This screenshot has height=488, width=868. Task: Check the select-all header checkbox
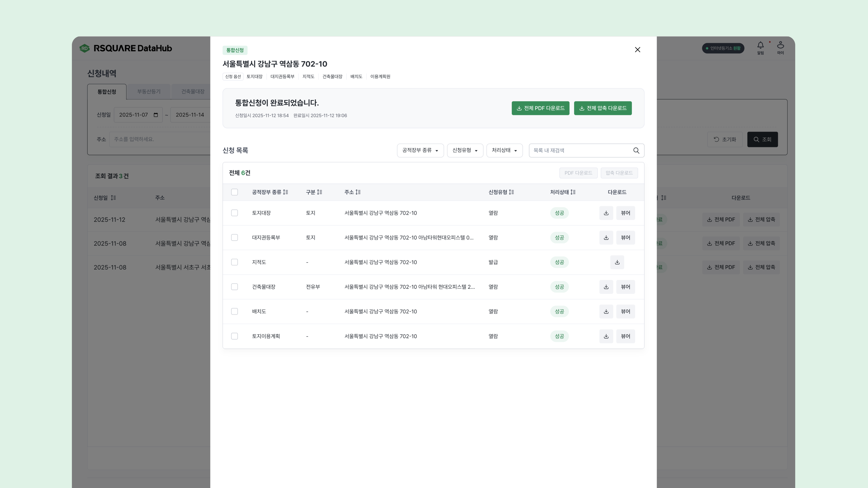[x=235, y=192]
